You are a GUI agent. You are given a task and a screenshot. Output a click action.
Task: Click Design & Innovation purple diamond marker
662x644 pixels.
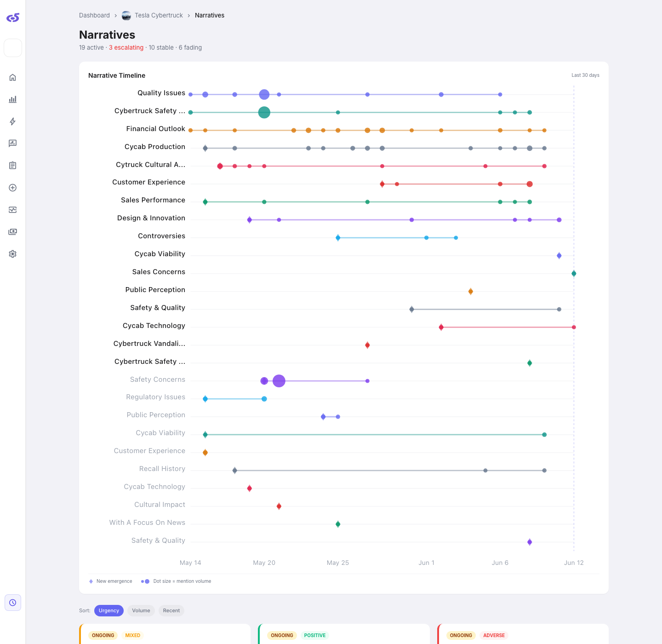[x=249, y=220]
